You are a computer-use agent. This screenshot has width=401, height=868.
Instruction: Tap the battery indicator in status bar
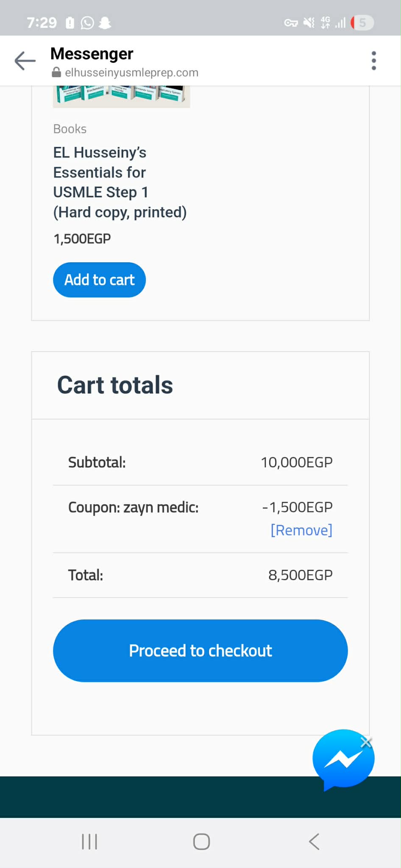click(362, 23)
